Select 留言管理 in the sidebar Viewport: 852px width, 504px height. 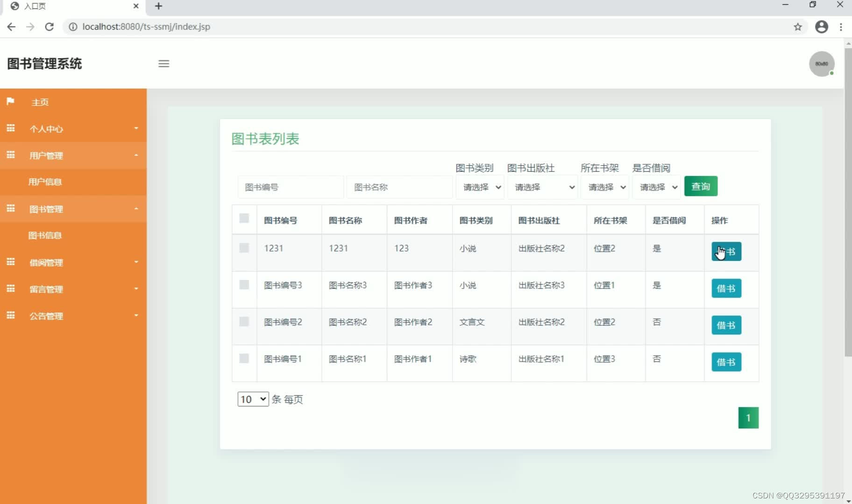pos(46,289)
